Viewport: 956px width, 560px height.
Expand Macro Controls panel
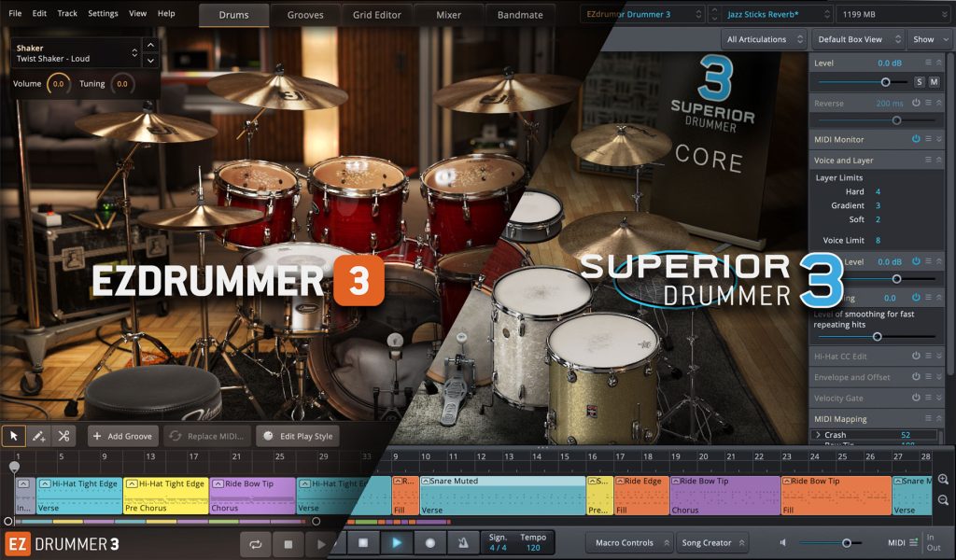pyautogui.click(x=629, y=542)
